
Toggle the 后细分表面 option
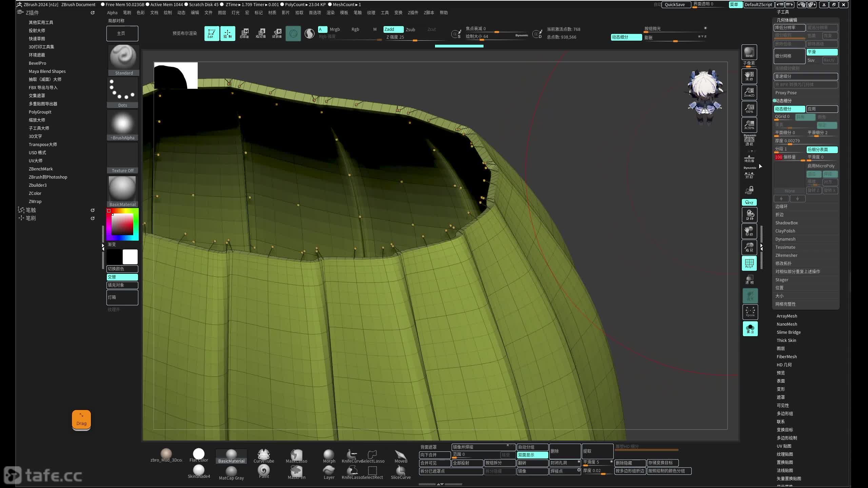click(x=822, y=149)
